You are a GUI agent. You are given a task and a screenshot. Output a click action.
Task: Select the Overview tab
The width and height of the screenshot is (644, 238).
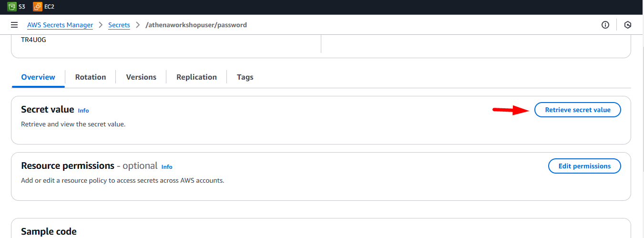pos(38,77)
